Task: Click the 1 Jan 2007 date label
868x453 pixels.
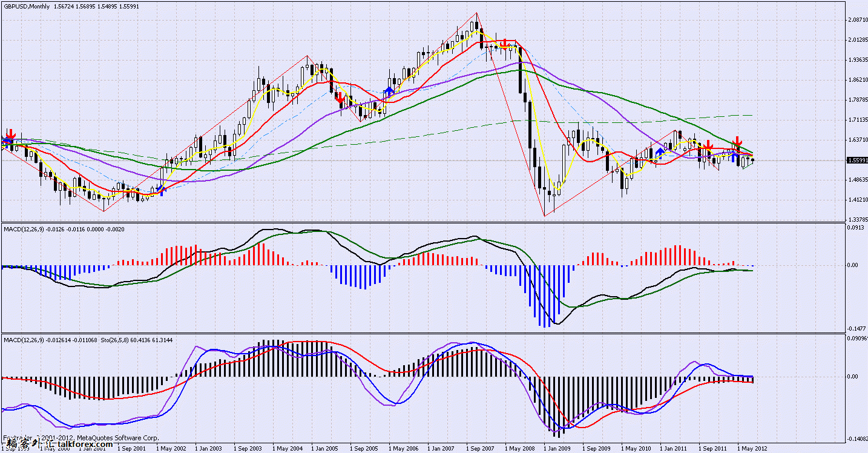Action: (x=442, y=449)
